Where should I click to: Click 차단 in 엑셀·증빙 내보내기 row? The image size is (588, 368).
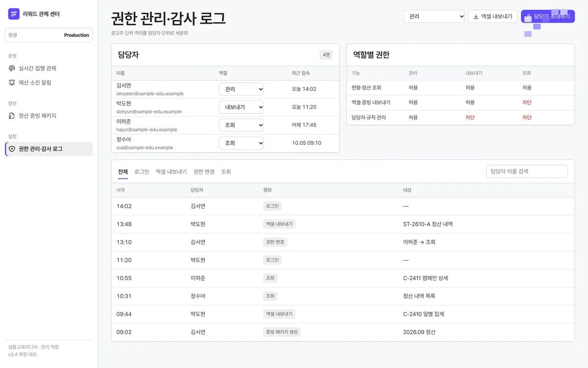coord(527,103)
